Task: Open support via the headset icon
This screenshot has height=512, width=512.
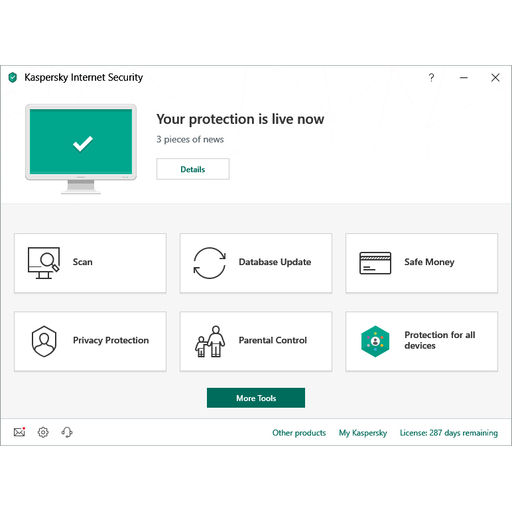Action: coord(67,432)
